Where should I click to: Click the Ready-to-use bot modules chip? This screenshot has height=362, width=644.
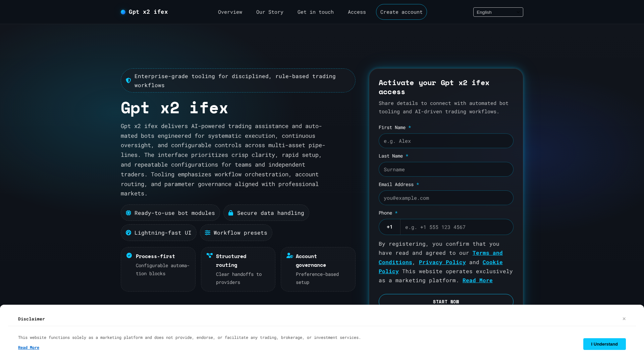170,213
